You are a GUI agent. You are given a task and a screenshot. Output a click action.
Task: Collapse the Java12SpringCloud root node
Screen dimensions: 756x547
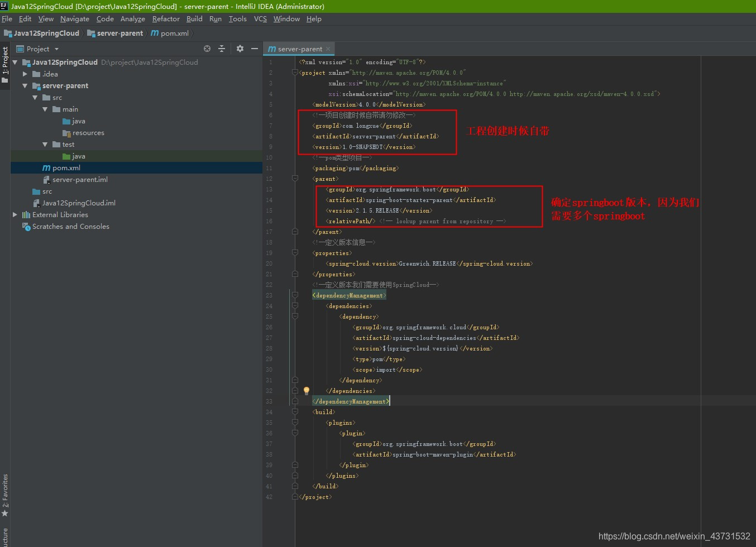[15, 63]
